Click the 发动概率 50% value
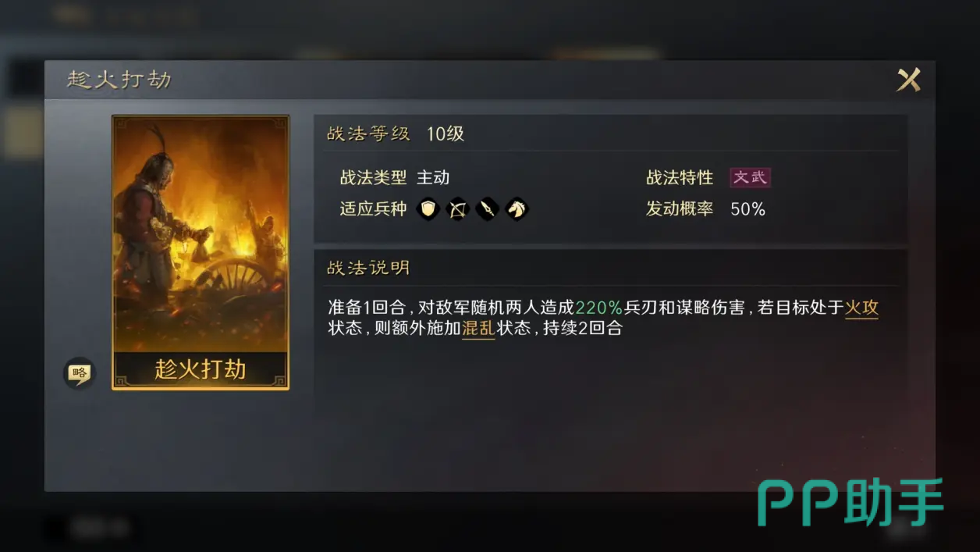Viewport: 980px width, 552px height. [x=747, y=208]
